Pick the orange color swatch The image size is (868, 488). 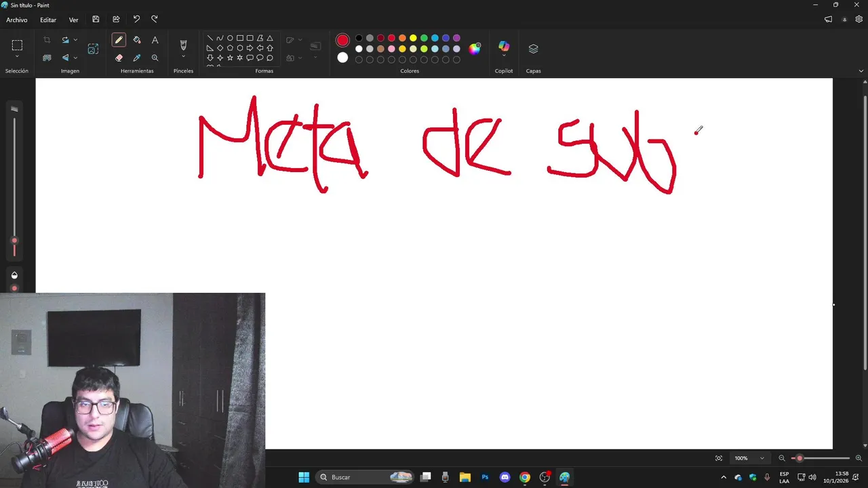402,38
